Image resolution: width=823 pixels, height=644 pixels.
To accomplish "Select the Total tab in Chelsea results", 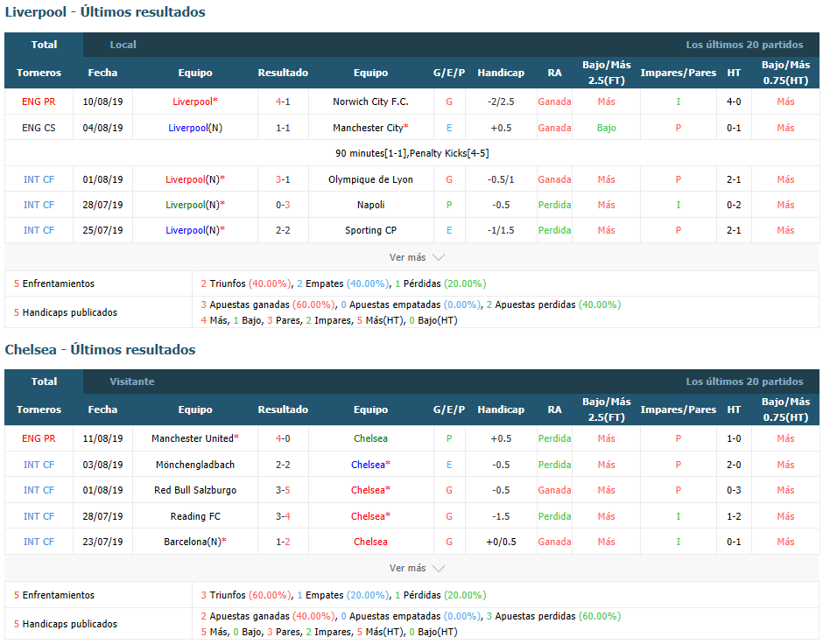I will (44, 381).
